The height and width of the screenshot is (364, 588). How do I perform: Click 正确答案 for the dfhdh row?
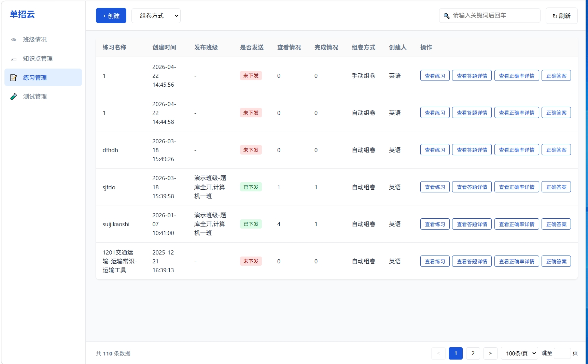556,150
